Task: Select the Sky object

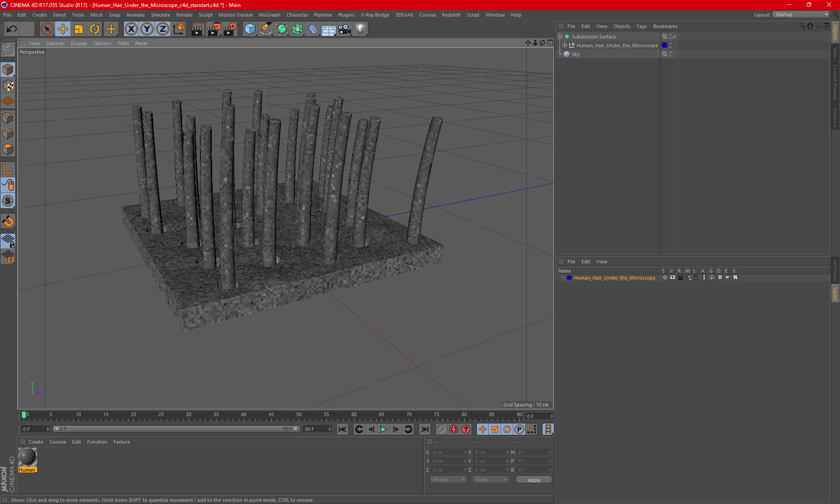Action: click(575, 54)
